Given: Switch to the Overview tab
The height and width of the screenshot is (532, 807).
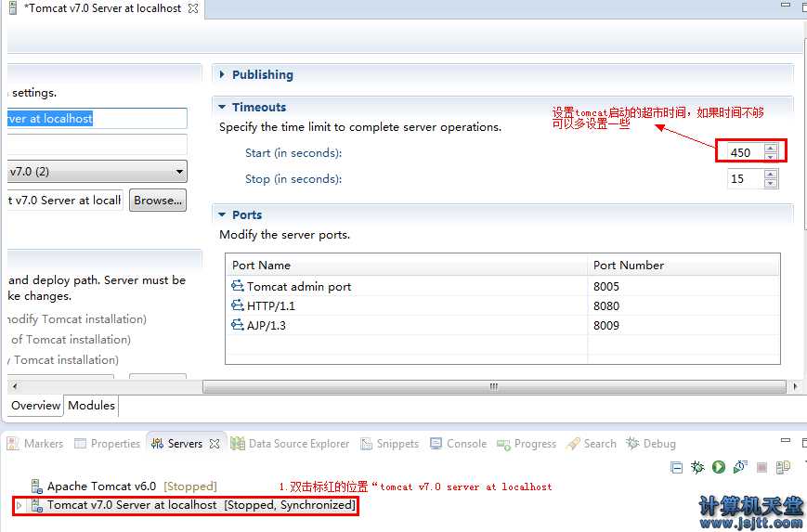Looking at the screenshot, I should click(35, 406).
